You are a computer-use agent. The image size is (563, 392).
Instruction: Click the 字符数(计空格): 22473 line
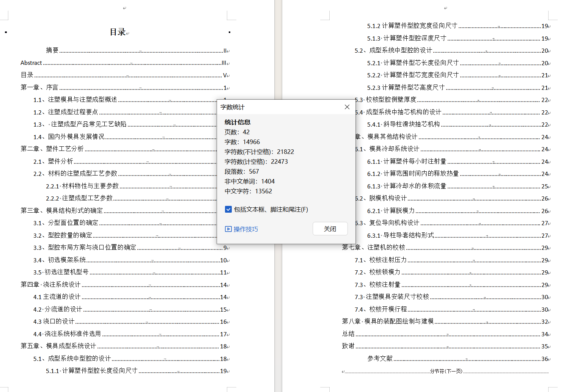[x=256, y=162]
